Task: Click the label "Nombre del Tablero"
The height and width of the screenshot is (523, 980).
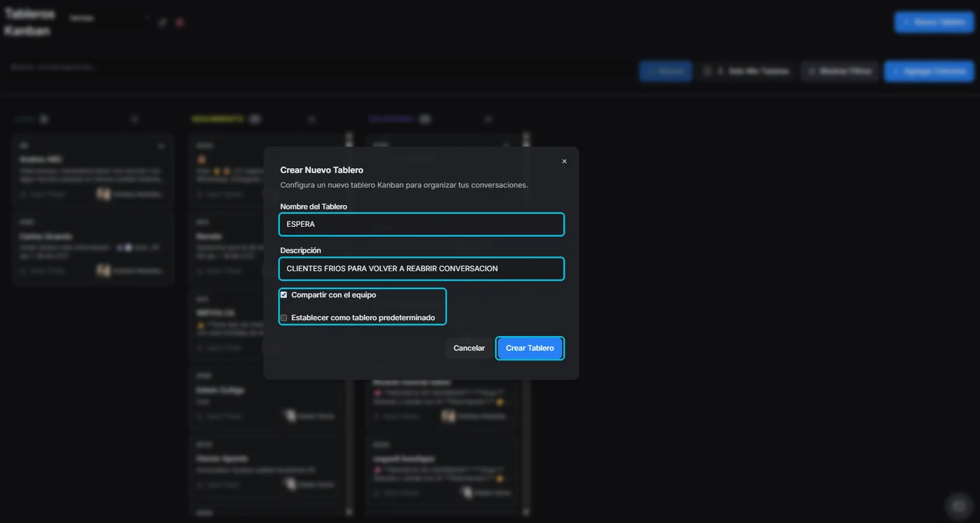Action: (314, 207)
